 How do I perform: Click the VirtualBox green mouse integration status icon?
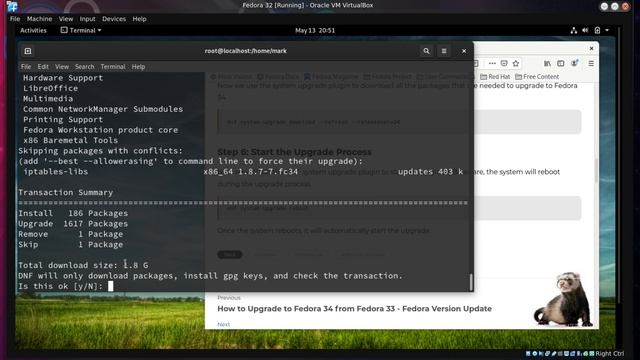point(586,353)
